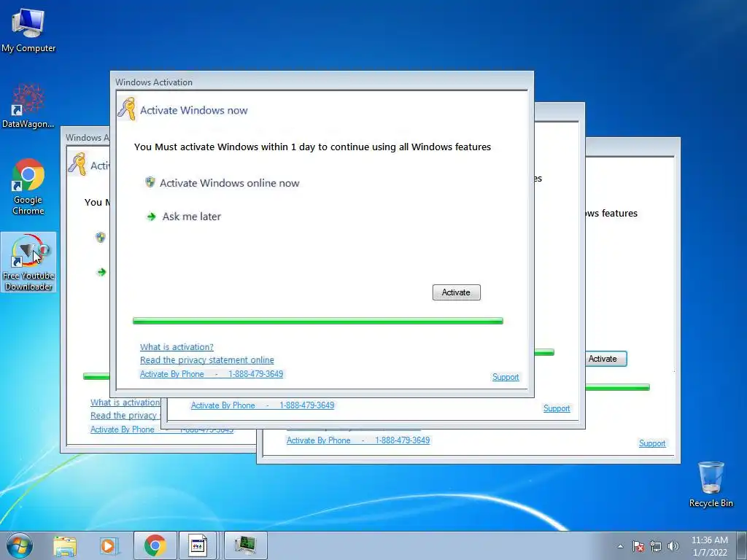The image size is (747, 560).
Task: Open Read the privacy statement online link in the front window
Action: pyautogui.click(x=206, y=360)
